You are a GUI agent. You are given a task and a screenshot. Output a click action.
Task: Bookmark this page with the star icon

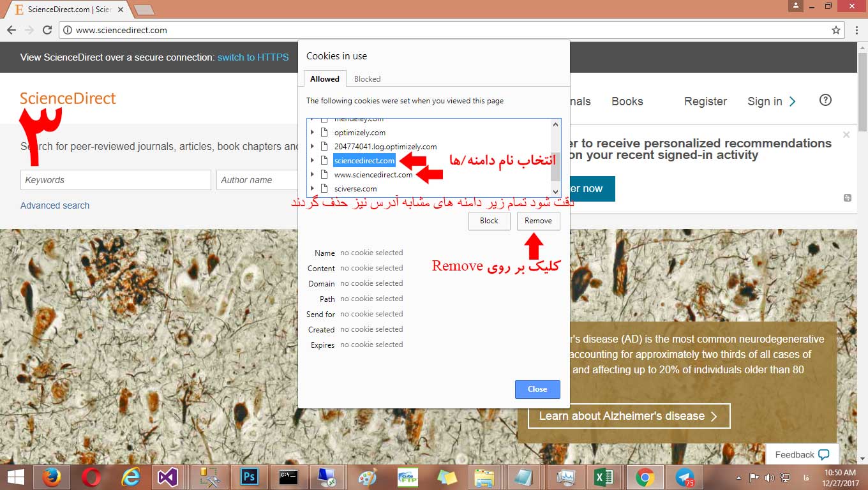pyautogui.click(x=836, y=30)
